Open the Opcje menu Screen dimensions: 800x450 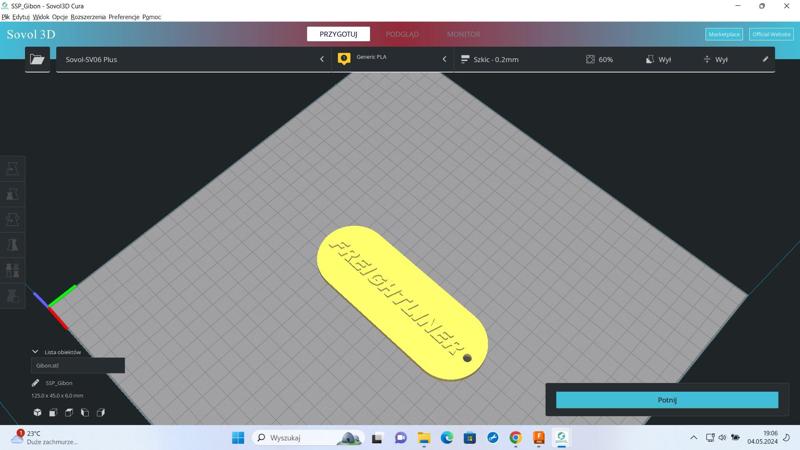(60, 17)
